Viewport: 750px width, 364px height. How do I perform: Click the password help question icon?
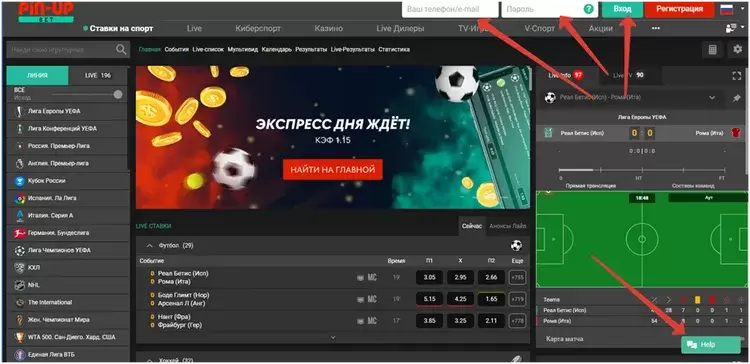tap(589, 9)
